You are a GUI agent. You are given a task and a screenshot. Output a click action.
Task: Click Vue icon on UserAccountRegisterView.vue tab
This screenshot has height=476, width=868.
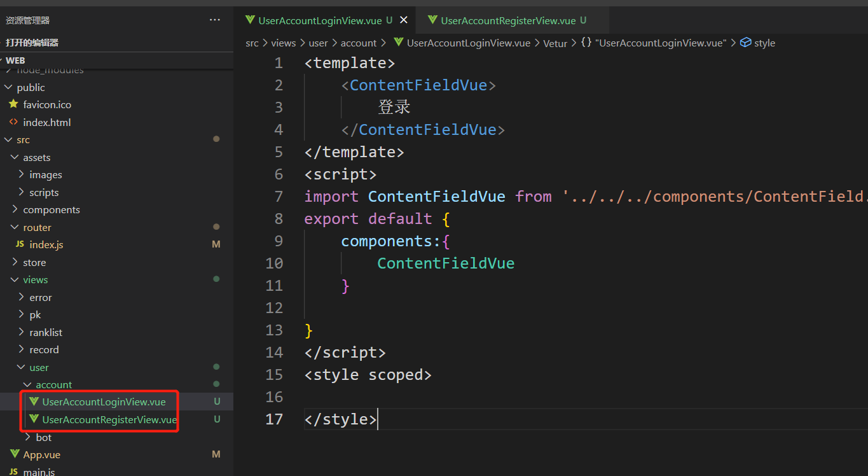click(x=432, y=20)
